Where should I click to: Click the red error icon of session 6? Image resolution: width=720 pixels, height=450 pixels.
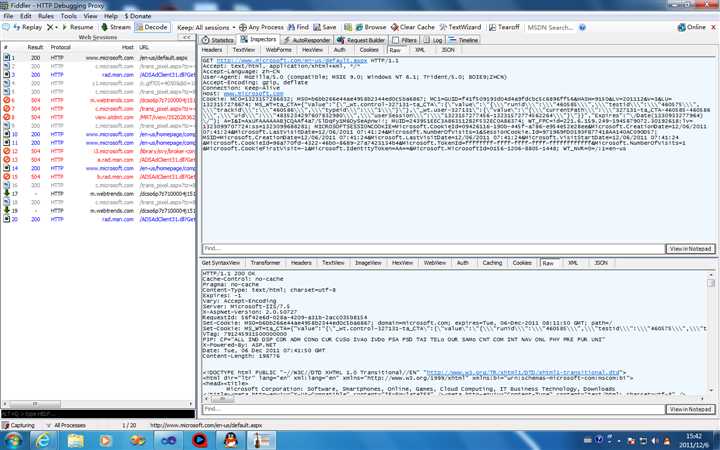[6, 100]
